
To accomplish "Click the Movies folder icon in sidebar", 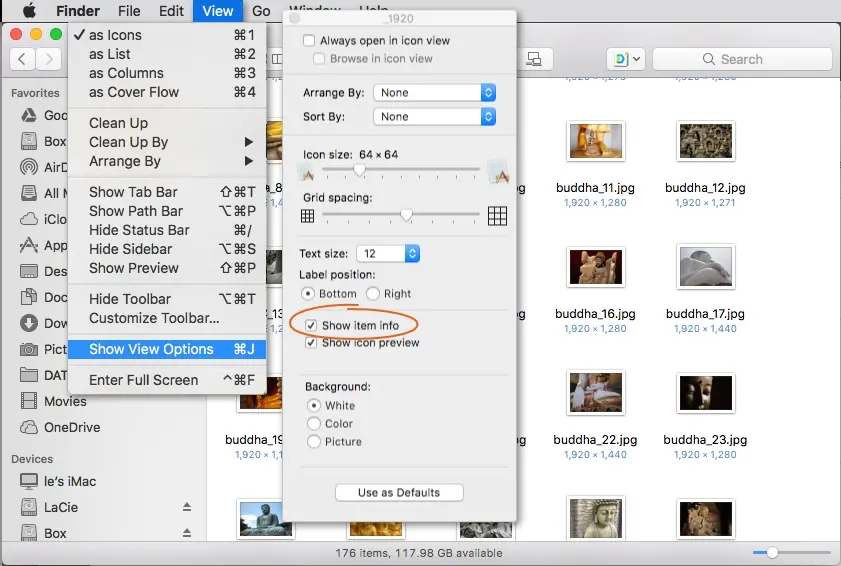I will (x=28, y=401).
